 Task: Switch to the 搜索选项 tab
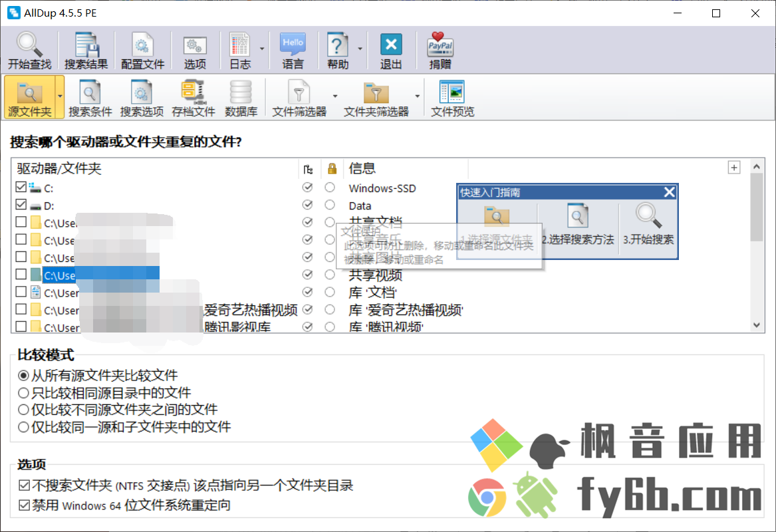(x=142, y=98)
